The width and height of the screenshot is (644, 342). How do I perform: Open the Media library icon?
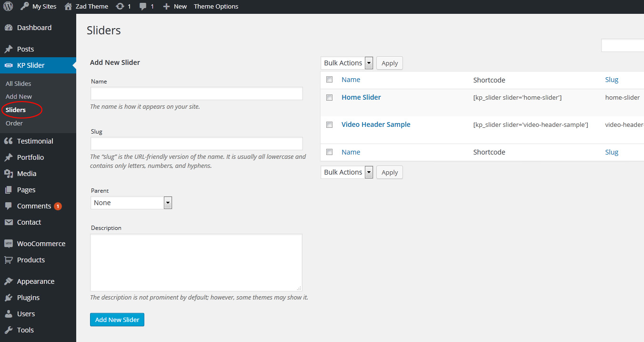pyautogui.click(x=9, y=174)
